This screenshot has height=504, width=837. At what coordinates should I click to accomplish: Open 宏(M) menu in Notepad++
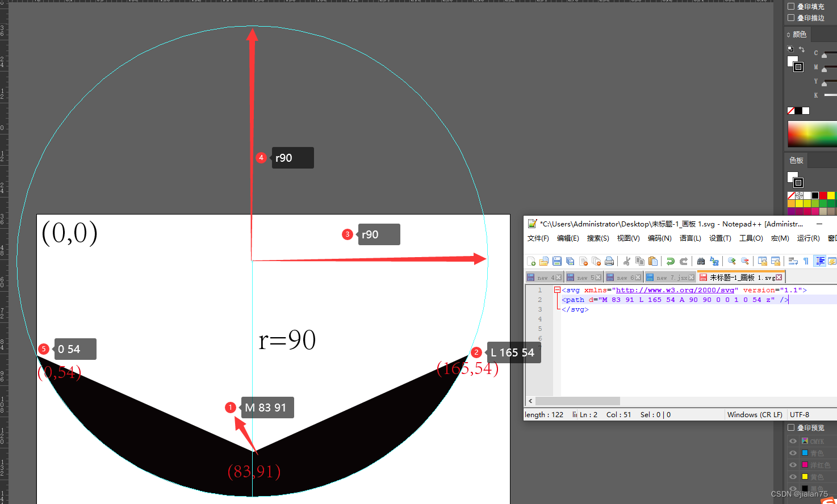click(x=780, y=238)
